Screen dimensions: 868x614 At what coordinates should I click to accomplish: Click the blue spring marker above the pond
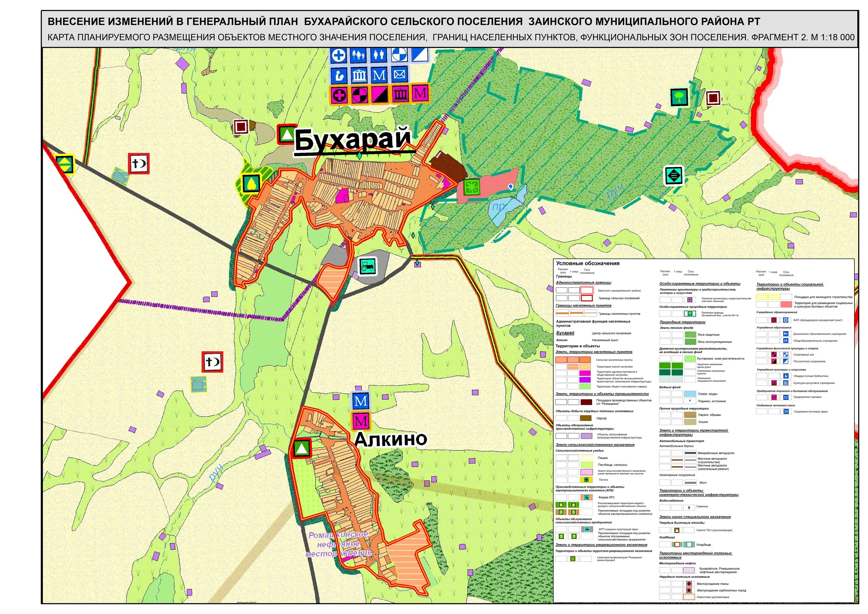coord(510,186)
